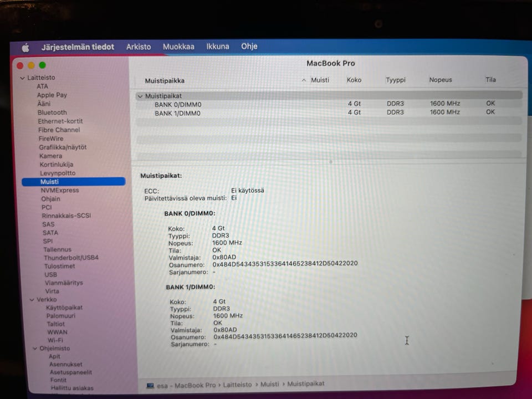
Task: Collapse the Laitteisto section
Action: coord(22,78)
